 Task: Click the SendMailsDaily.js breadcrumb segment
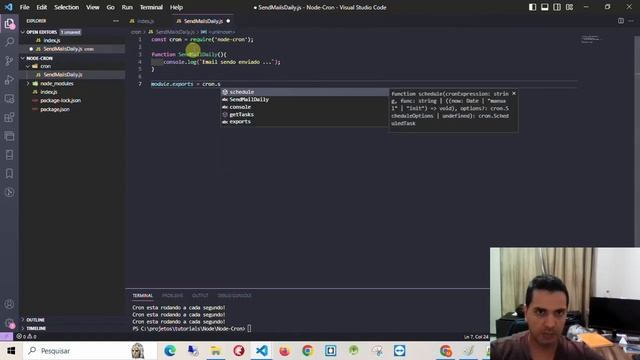tap(175, 32)
